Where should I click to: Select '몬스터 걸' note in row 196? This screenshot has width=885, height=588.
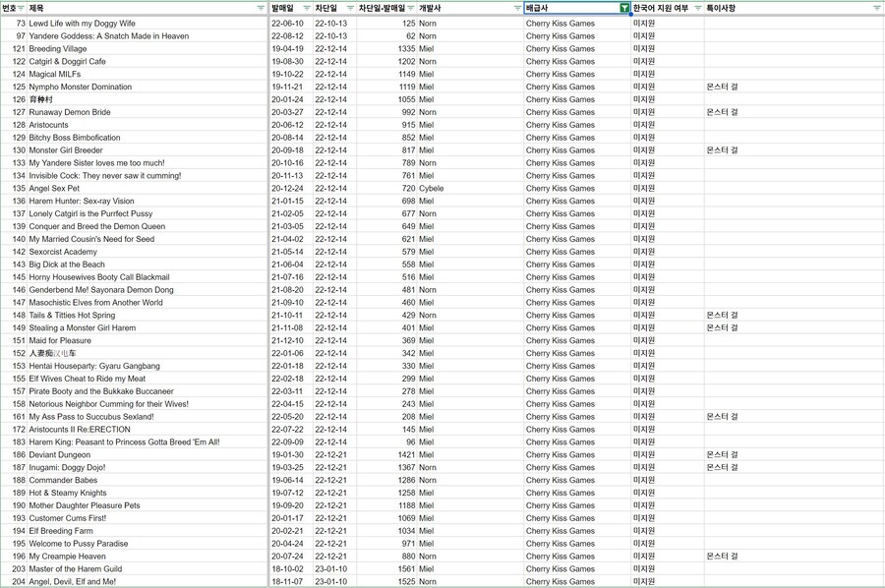pyautogui.click(x=722, y=556)
